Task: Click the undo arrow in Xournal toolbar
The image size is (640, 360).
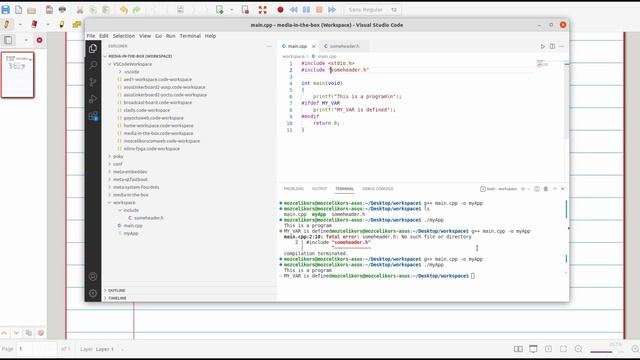Action: click(x=124, y=9)
